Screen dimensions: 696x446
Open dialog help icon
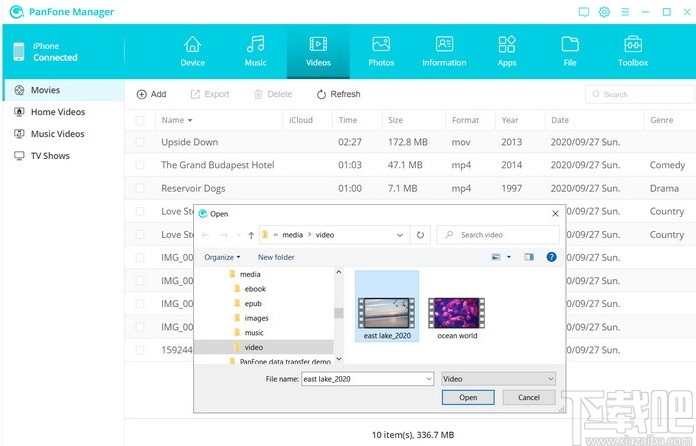point(551,257)
